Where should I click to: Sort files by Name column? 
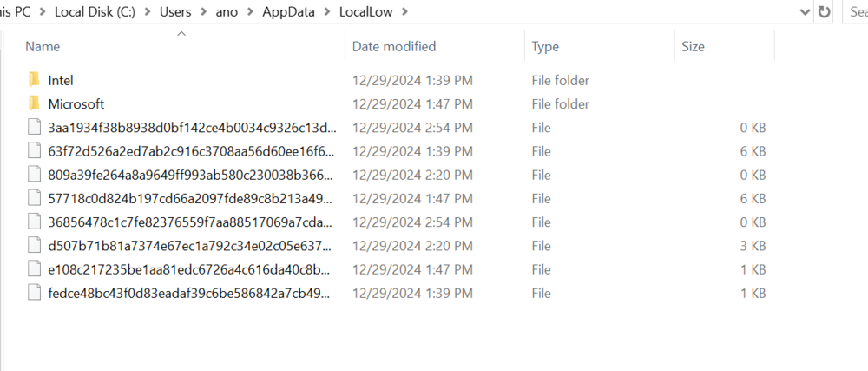click(x=43, y=47)
